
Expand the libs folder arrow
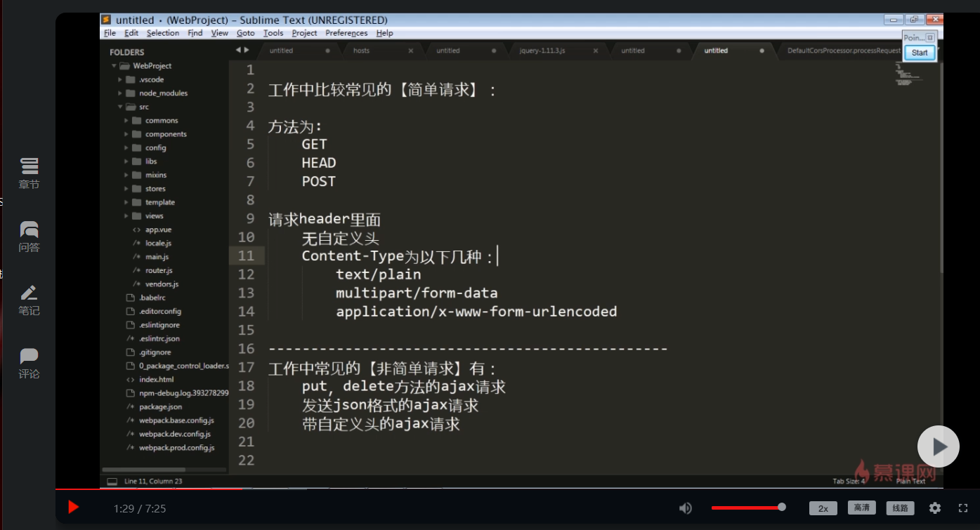point(126,161)
